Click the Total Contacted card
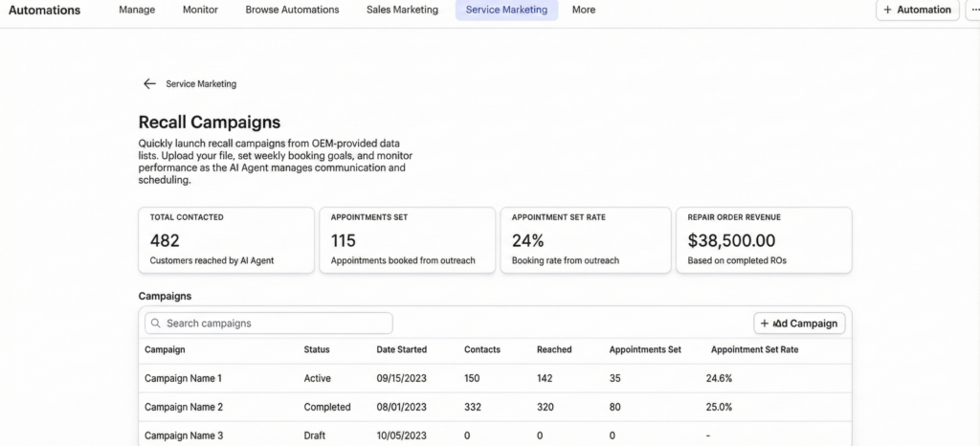980x446 pixels. tap(226, 239)
